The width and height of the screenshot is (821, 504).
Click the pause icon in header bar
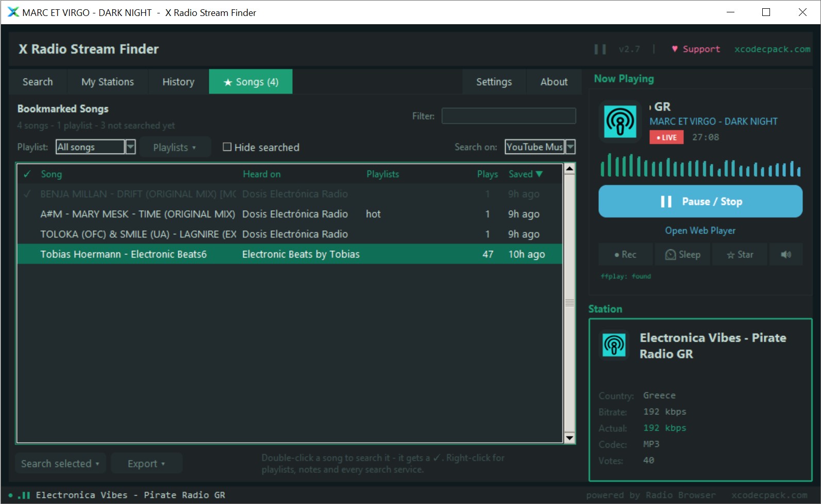point(600,49)
